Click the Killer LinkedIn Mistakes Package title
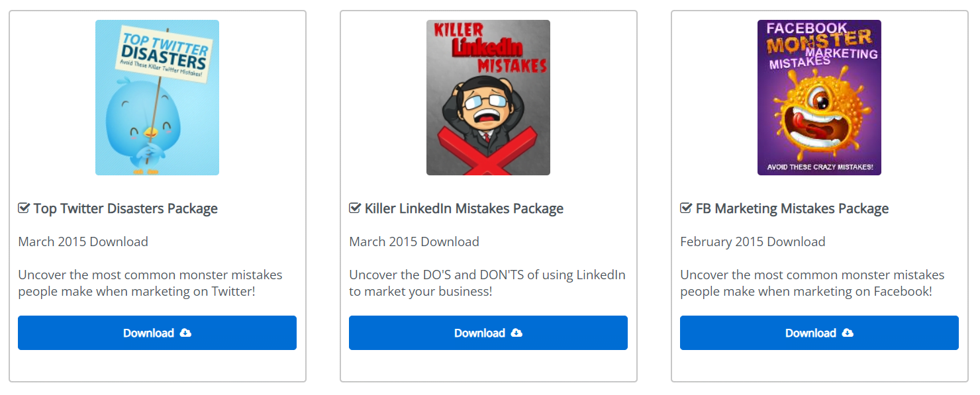This screenshot has width=980, height=395. click(x=464, y=208)
